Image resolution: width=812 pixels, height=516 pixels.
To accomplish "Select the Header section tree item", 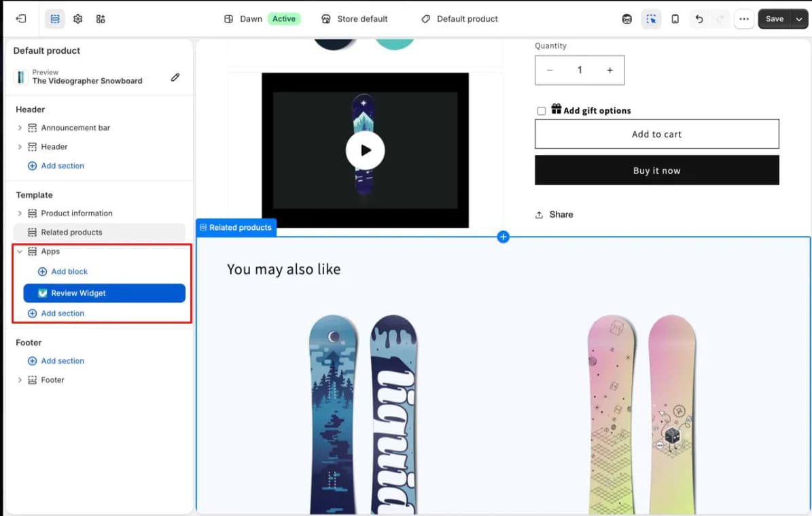I will coord(54,147).
